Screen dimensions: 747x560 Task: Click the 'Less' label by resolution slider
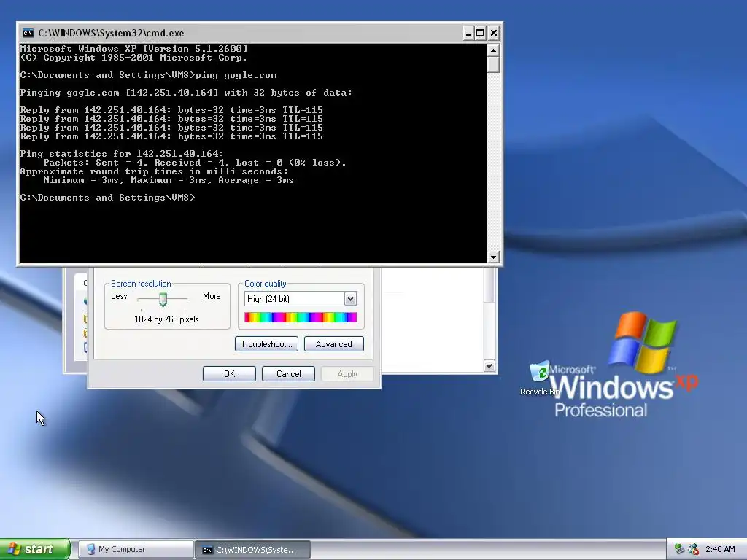(x=119, y=296)
